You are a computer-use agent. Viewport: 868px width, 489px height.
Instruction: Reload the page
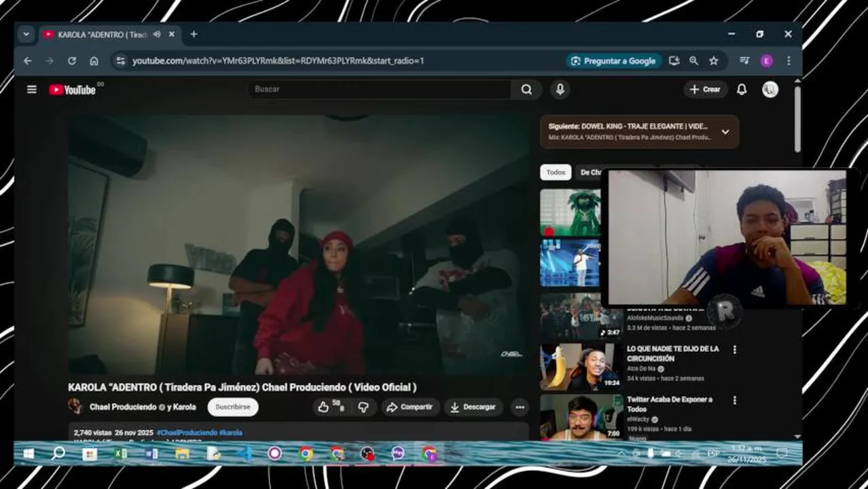[72, 60]
